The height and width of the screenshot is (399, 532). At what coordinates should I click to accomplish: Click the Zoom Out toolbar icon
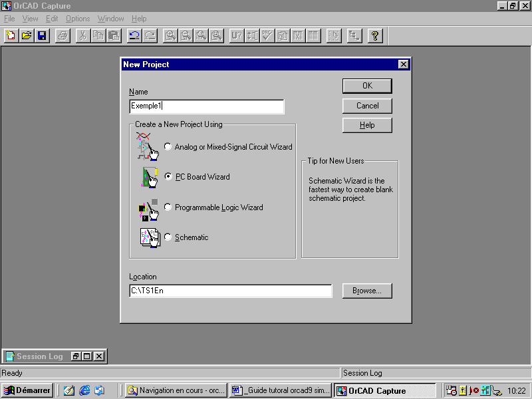click(x=186, y=36)
